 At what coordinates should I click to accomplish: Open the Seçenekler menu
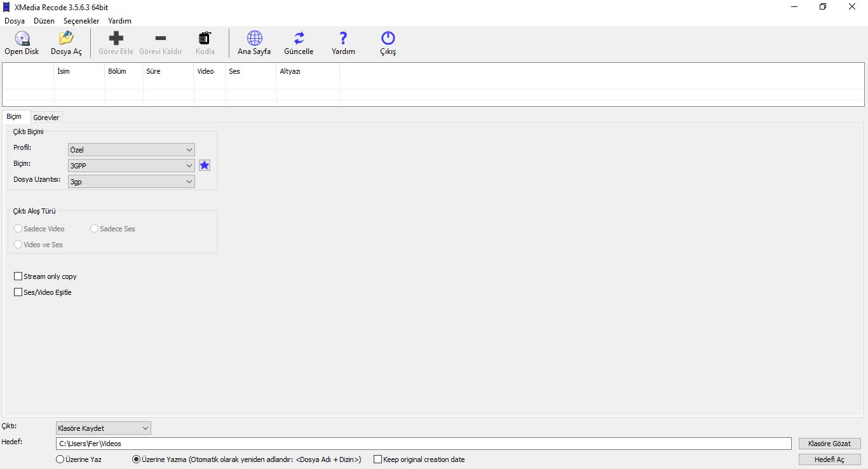point(81,21)
